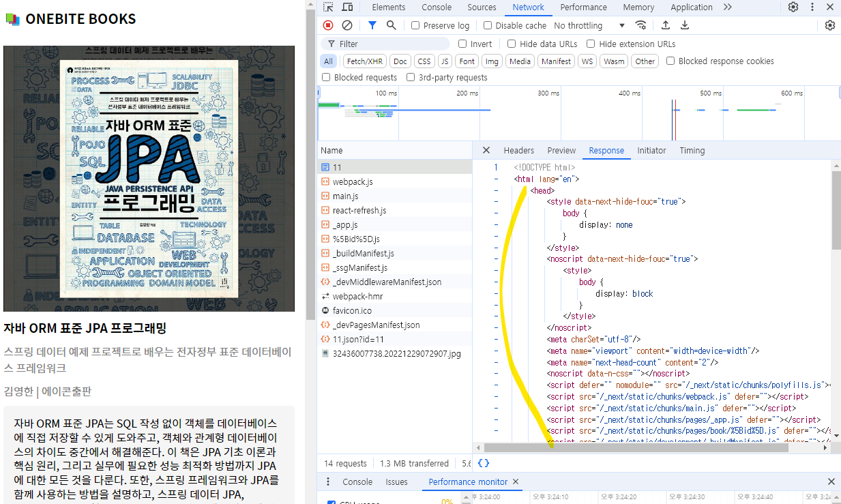This screenshot has width=841, height=504.
Task: Show the request Headers tab
Action: [x=519, y=150]
